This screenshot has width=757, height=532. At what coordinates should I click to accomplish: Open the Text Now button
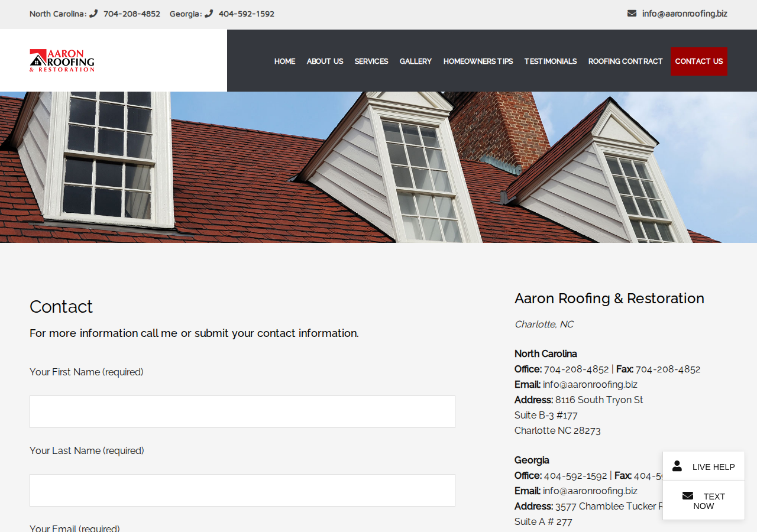tap(704, 501)
